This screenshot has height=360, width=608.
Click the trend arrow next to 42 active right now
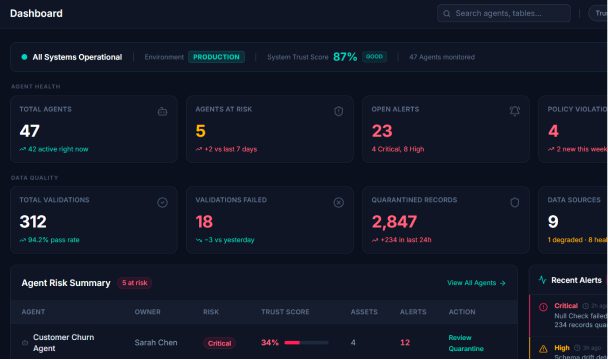pos(23,149)
